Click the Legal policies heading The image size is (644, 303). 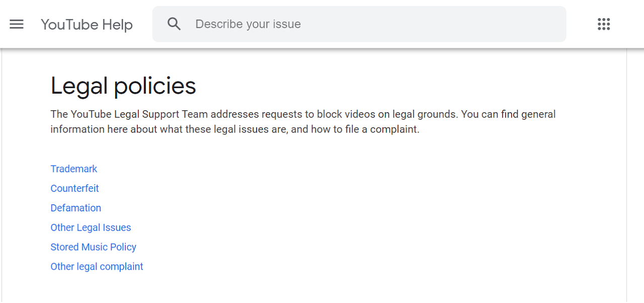pyautogui.click(x=123, y=86)
